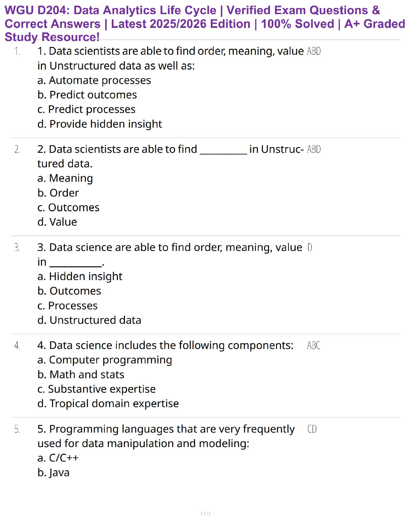Select 'd. Provide hidden insight' answer

coord(100,124)
